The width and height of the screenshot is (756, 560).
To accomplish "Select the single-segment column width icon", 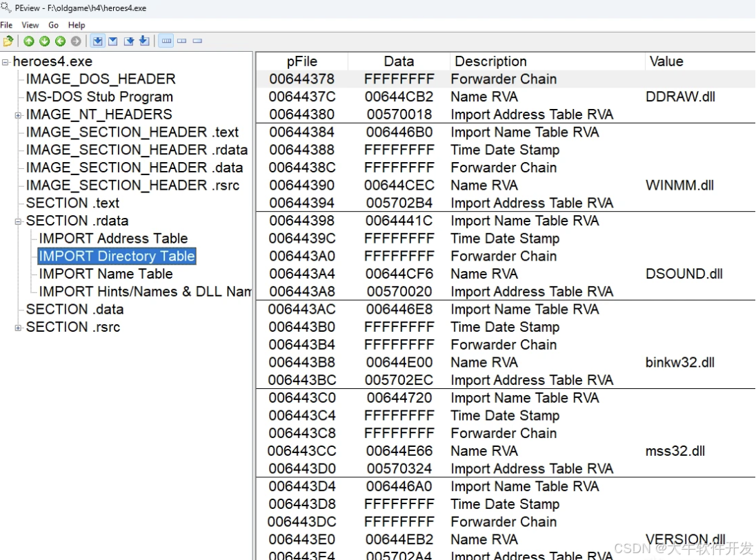I will click(197, 41).
